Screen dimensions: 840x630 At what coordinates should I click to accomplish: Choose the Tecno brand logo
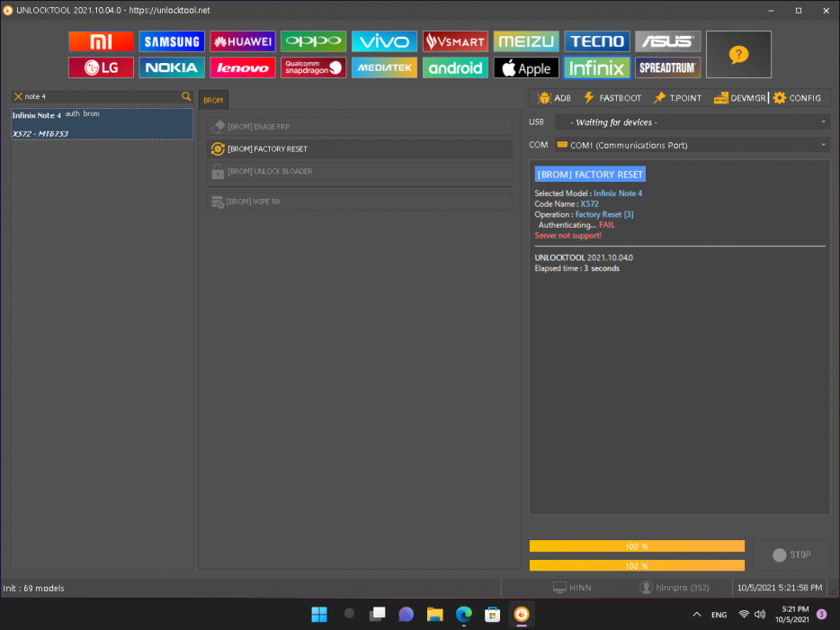pos(597,41)
